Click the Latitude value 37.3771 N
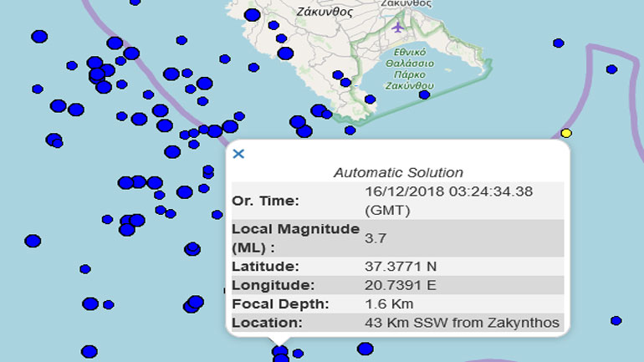The width and height of the screenshot is (644, 362). click(x=400, y=267)
